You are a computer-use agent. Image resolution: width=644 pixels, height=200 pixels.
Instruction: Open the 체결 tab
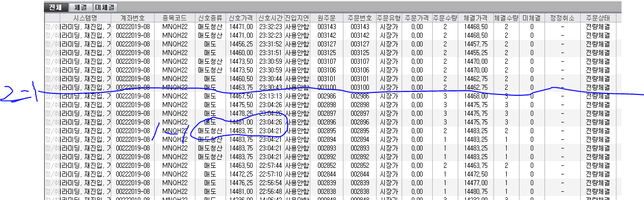click(80, 7)
